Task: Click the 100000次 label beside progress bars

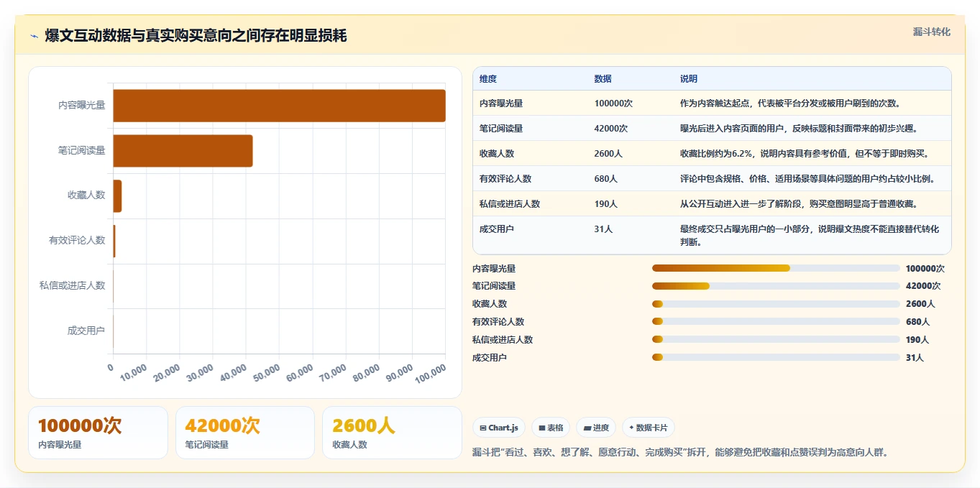Action: click(925, 268)
